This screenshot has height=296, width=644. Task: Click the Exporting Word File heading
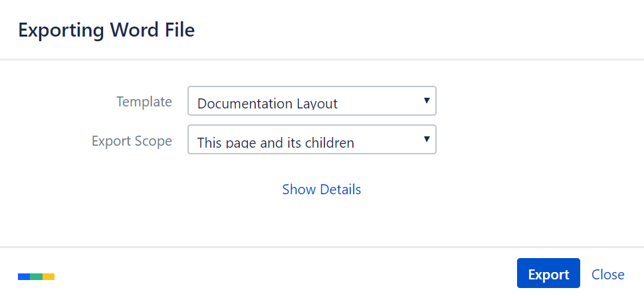pos(106,31)
